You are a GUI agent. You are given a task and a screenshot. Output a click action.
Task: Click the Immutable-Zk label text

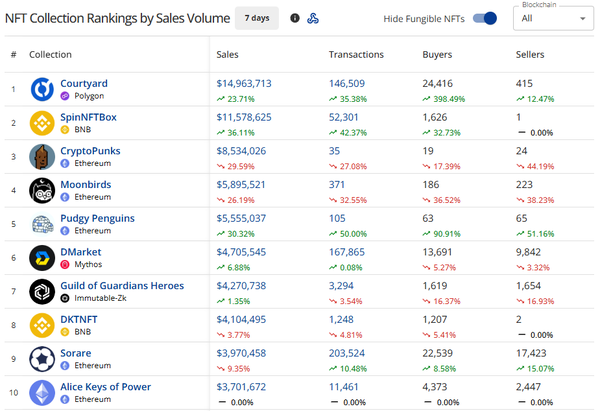coord(100,298)
